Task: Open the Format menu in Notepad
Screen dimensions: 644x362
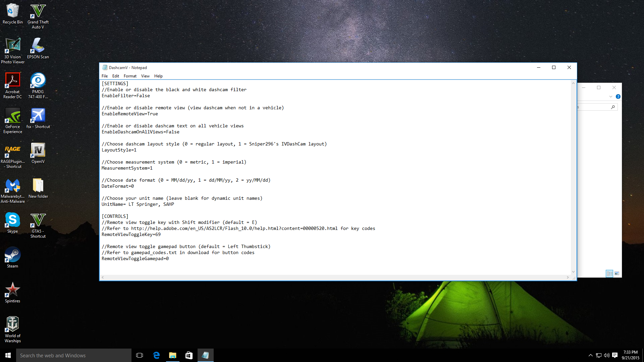Action: [130, 76]
